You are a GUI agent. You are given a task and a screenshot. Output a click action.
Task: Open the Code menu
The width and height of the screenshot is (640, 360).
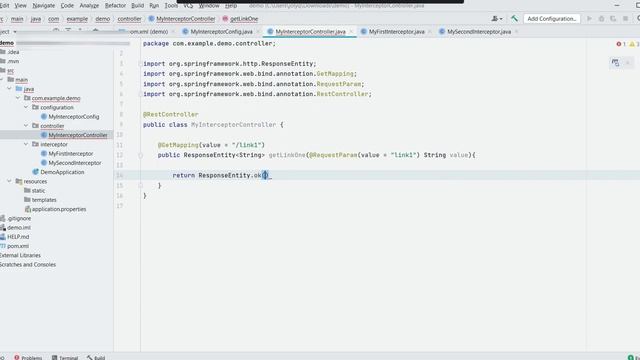click(67, 6)
